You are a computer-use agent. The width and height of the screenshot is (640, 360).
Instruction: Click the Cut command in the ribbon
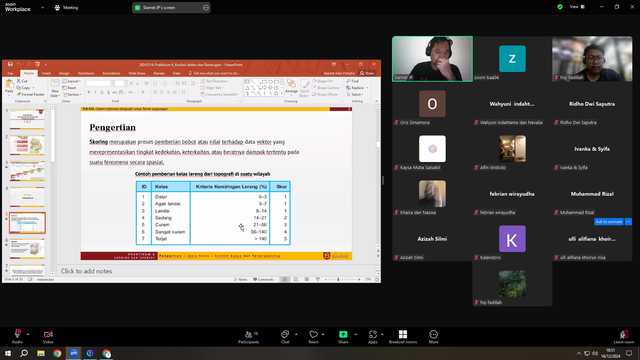pyautogui.click(x=22, y=81)
